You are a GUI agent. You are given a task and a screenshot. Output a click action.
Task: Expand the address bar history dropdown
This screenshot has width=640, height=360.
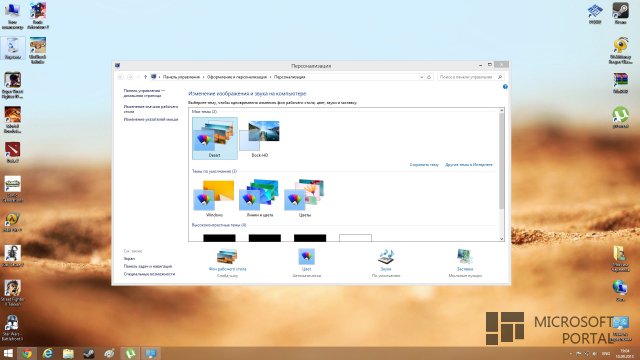coord(422,77)
